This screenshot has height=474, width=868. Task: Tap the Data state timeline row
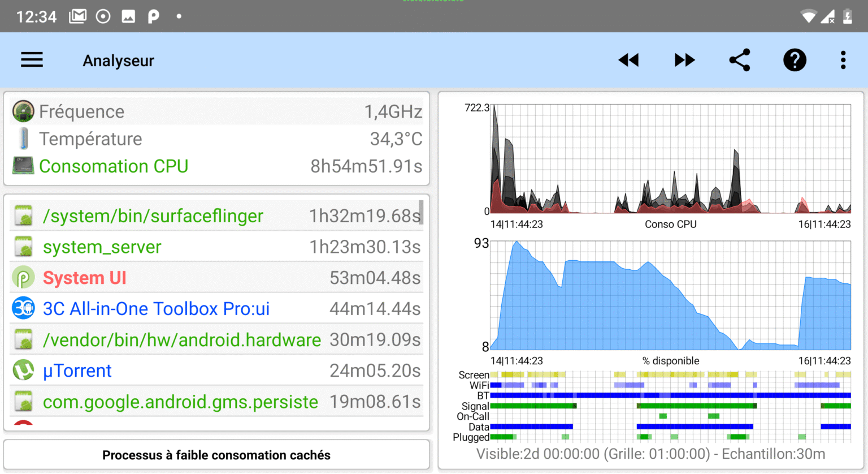pos(671,426)
